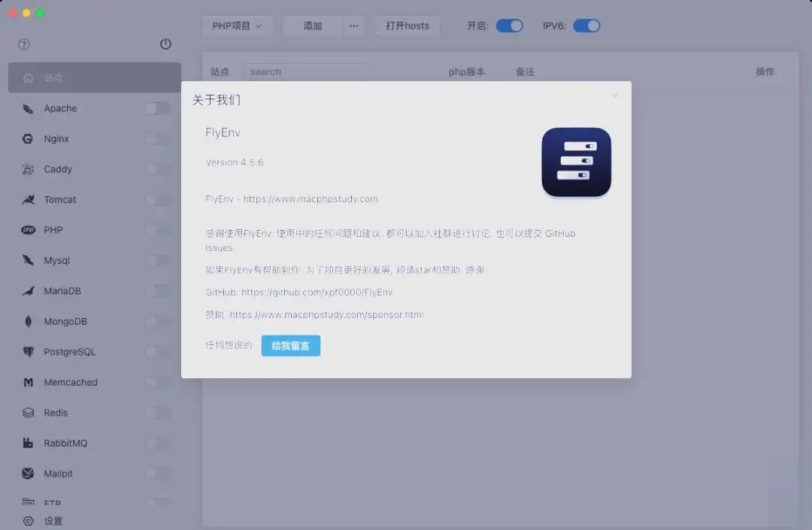The image size is (812, 530).
Task: Open the Redis sidebar item
Action: (x=95, y=413)
